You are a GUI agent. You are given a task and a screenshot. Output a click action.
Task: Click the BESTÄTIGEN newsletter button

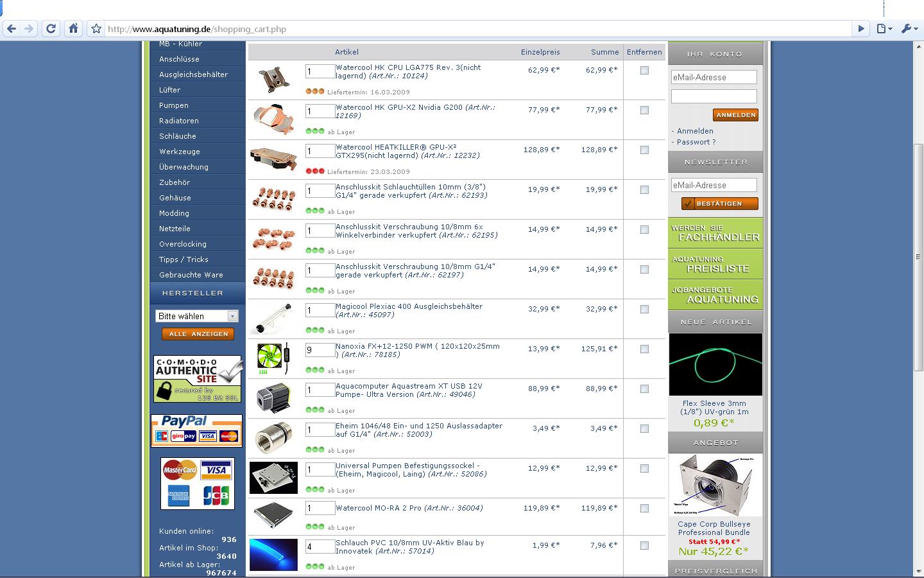click(x=719, y=204)
